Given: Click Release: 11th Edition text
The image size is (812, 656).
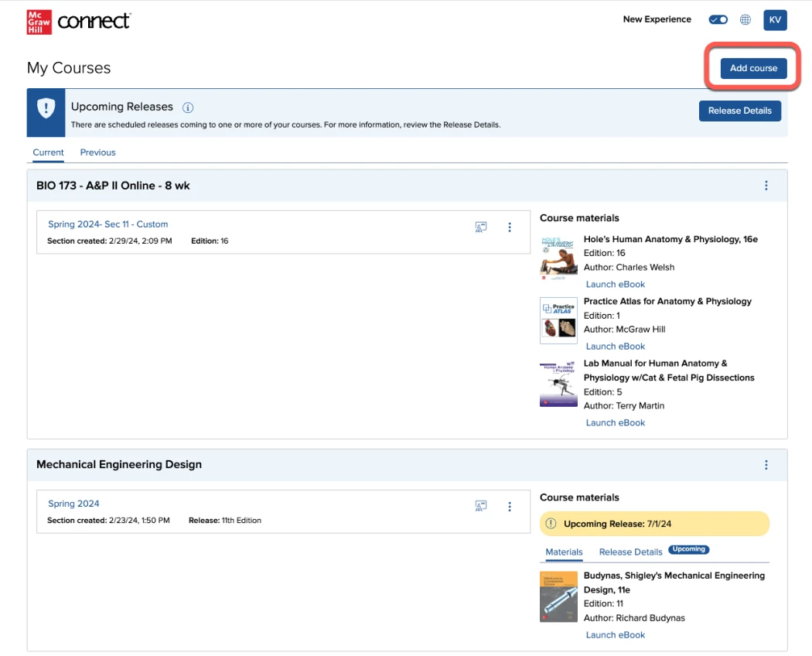Looking at the screenshot, I should coord(225,521).
